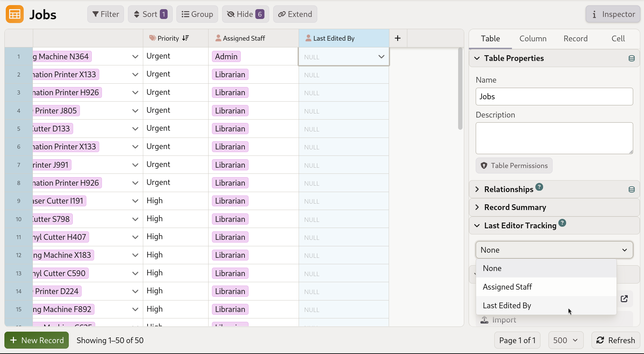This screenshot has height=354, width=644.
Task: Select Assigned Staff from the tracking dropdown
Action: click(x=507, y=287)
